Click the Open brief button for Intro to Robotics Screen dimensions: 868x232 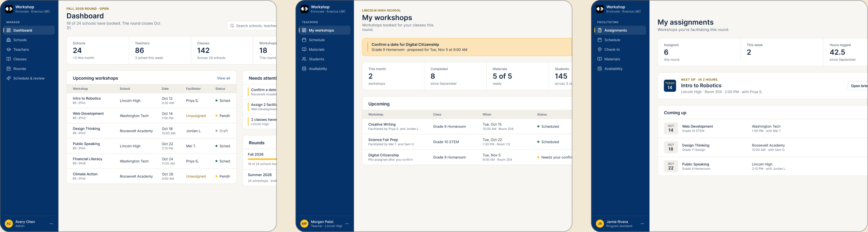tap(858, 86)
